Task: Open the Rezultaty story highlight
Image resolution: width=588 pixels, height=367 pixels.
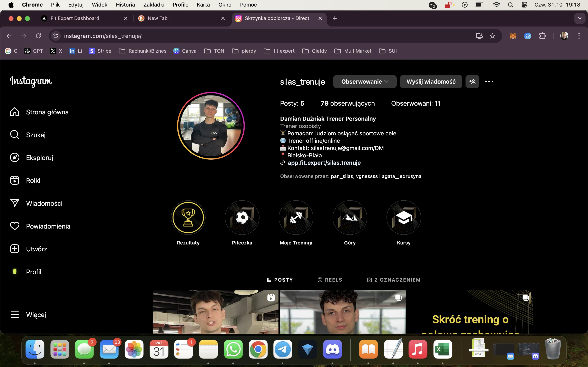Action: click(188, 218)
